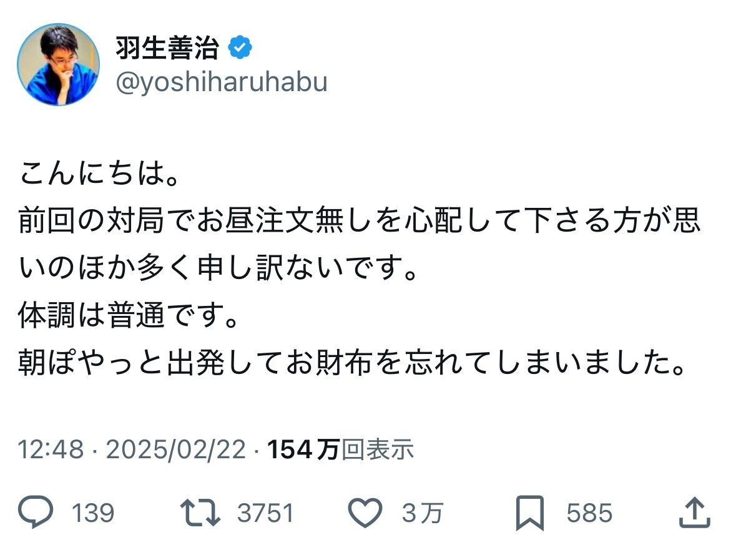Open the circular profile avatar

point(58,65)
